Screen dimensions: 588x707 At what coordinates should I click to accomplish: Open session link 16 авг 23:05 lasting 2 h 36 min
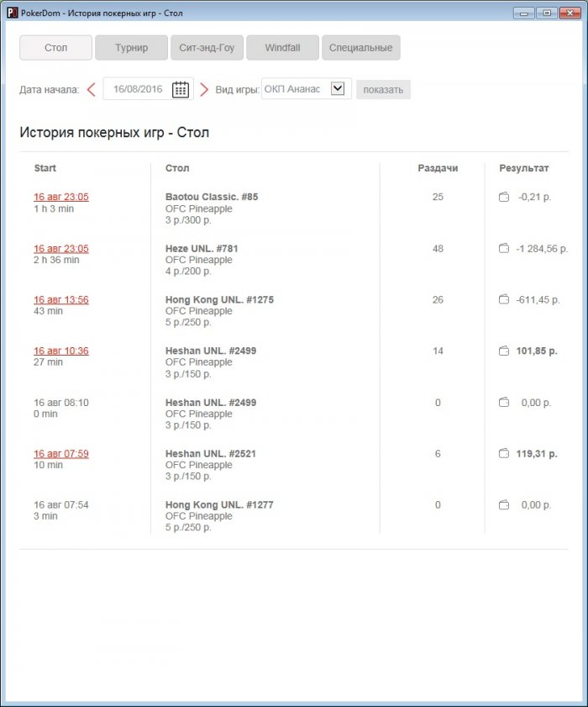(61, 249)
